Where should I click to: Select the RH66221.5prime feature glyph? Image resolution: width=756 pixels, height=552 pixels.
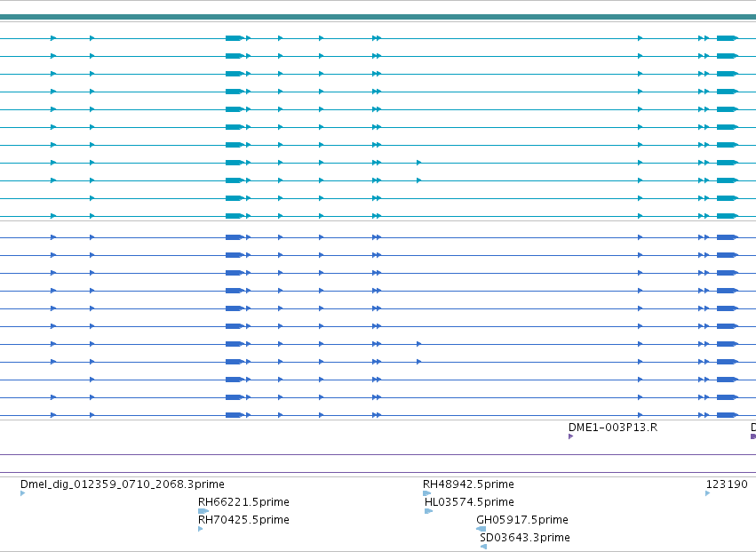pos(203,511)
